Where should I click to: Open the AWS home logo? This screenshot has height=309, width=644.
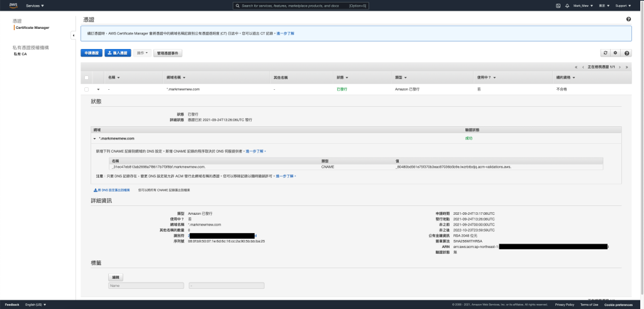coord(13,5)
